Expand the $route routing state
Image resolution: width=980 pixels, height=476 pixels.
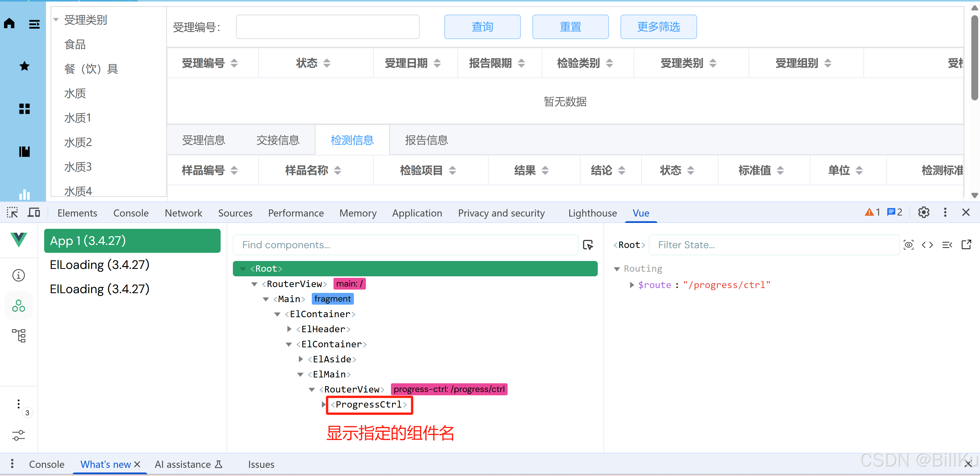[631, 285]
